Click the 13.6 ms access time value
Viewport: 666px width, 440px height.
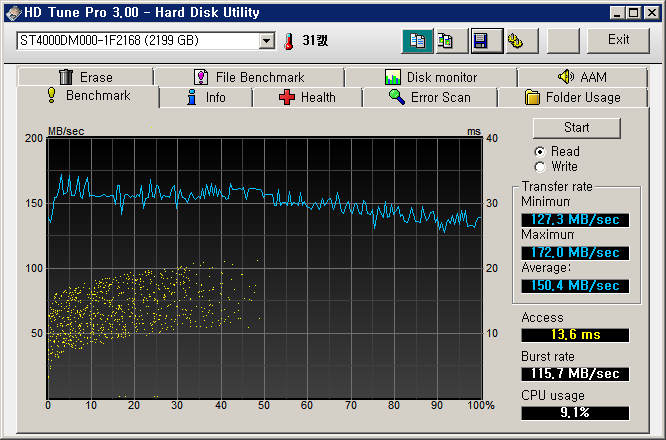click(575, 335)
